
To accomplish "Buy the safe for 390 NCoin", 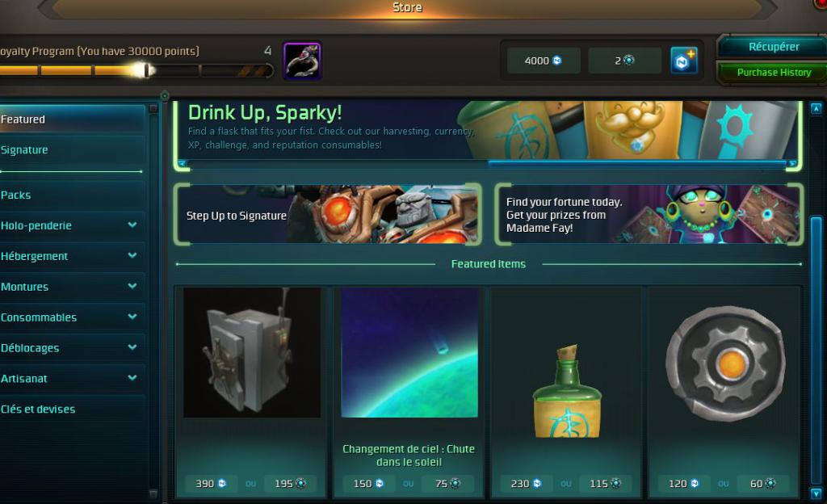I will [211, 484].
